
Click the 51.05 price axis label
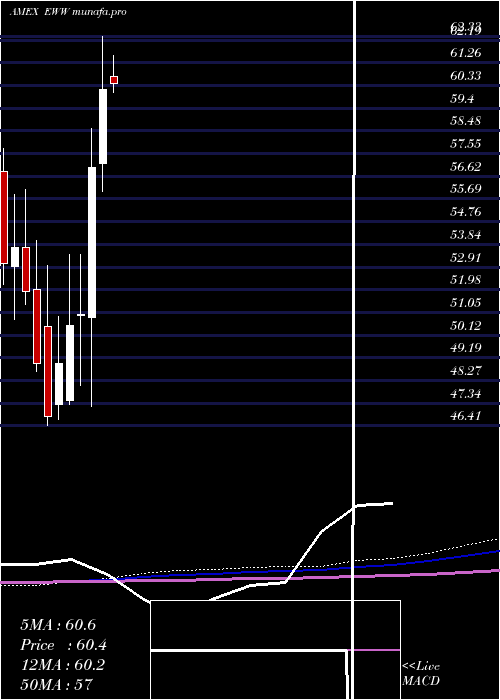[466, 303]
